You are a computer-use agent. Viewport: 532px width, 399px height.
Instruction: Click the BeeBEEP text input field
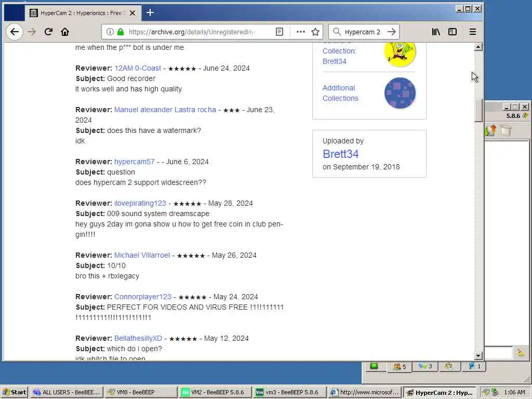[x=498, y=353]
